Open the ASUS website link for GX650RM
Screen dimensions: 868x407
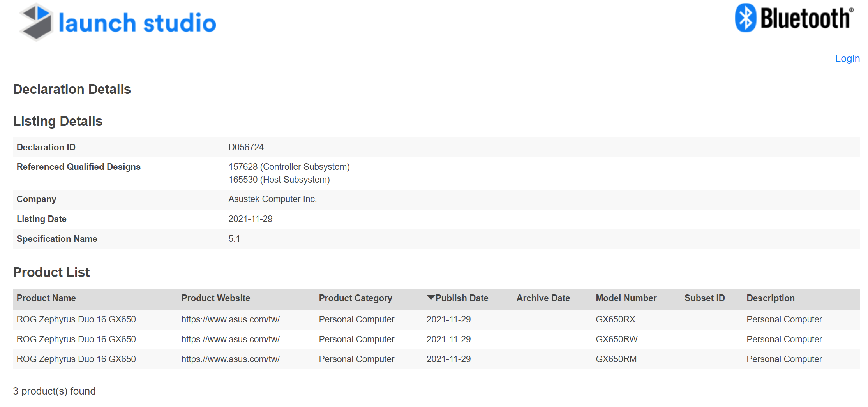click(230, 359)
